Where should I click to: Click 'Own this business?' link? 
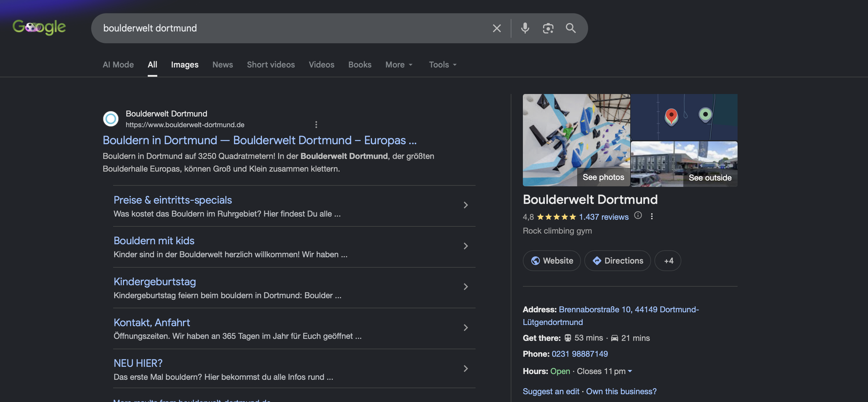click(x=621, y=391)
